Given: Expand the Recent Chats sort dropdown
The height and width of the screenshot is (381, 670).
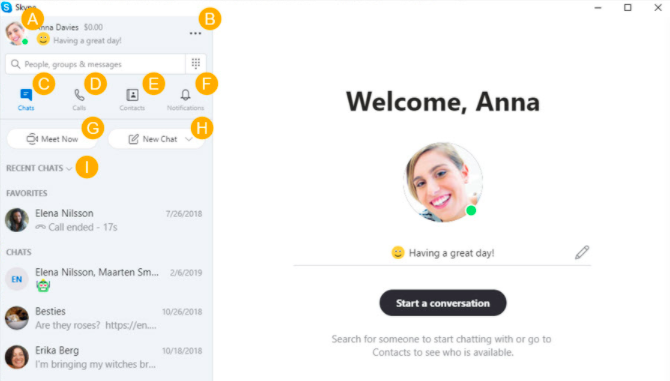Looking at the screenshot, I should [39, 168].
